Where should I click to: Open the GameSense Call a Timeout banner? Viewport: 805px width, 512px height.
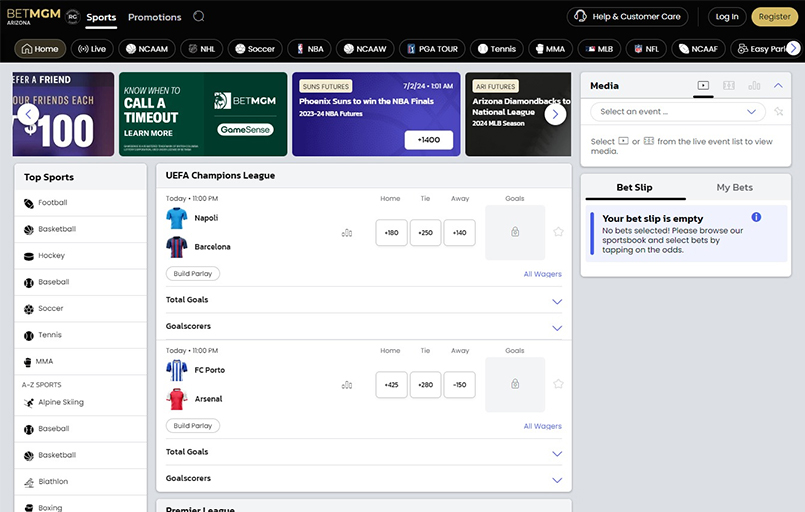pos(203,114)
